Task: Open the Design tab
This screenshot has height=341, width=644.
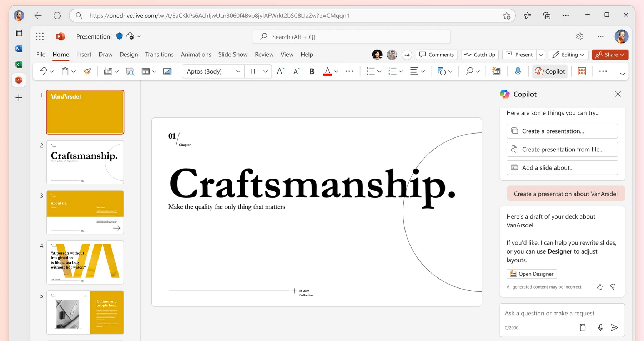Action: click(x=129, y=55)
